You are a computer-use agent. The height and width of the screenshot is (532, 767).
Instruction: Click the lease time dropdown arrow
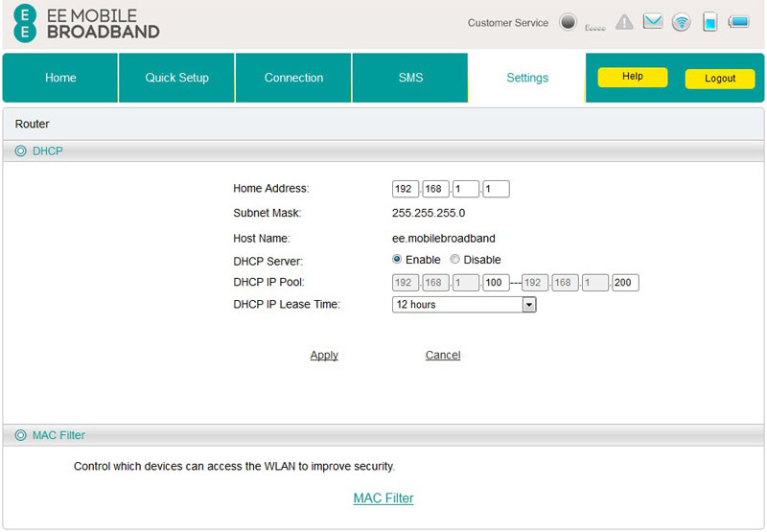529,305
